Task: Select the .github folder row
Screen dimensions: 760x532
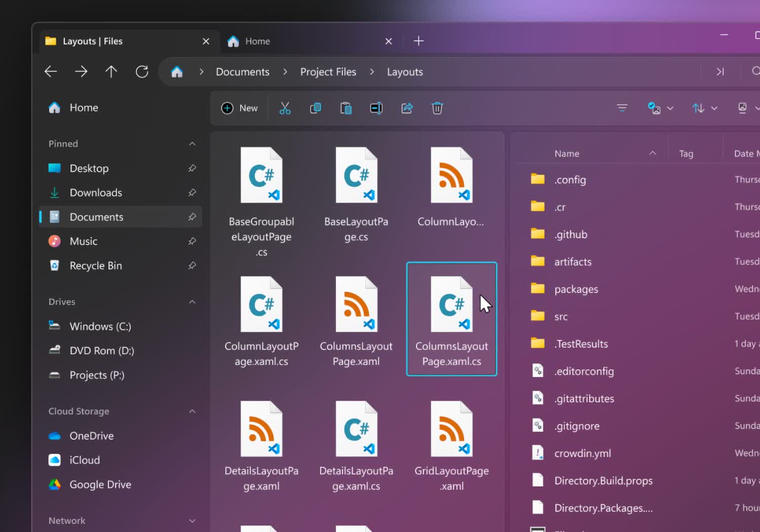Action: point(638,234)
